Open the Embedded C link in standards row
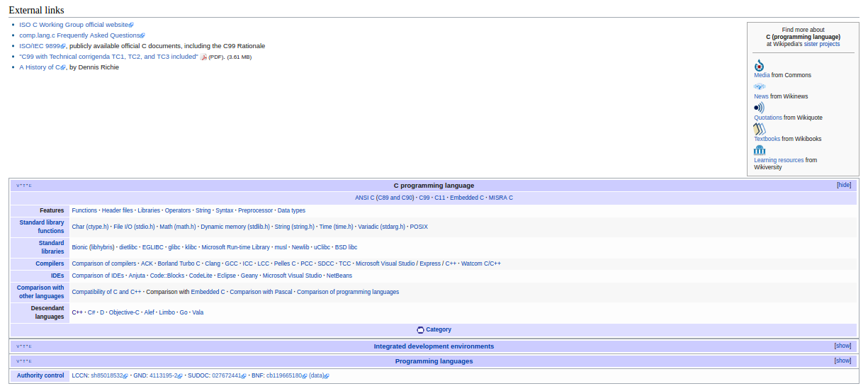The image size is (868, 391). click(x=467, y=198)
